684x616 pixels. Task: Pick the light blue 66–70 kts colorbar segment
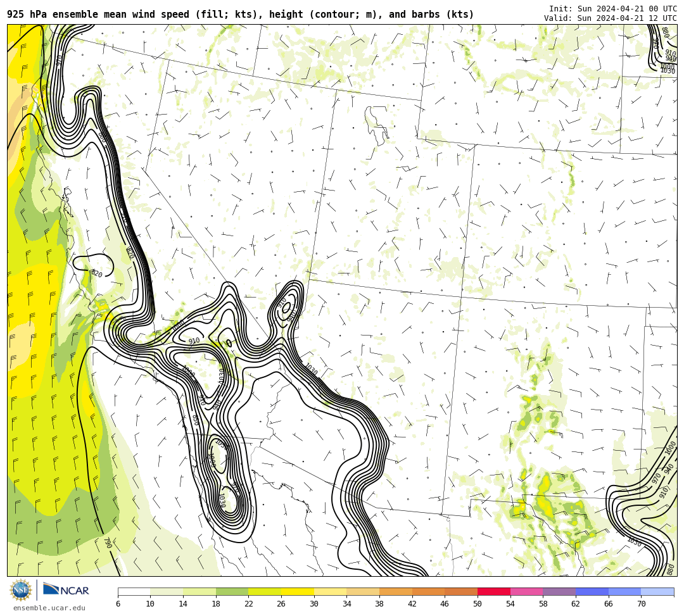tap(624, 591)
